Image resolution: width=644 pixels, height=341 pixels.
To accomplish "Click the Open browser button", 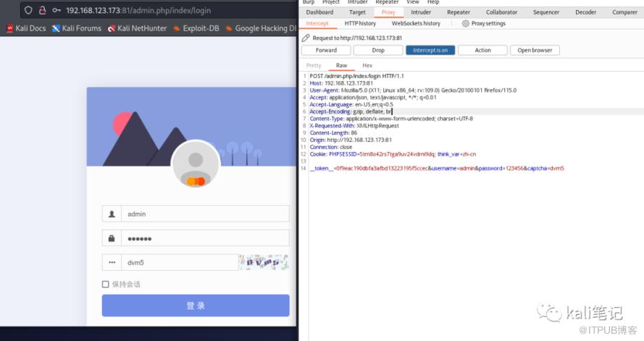I will point(535,50).
